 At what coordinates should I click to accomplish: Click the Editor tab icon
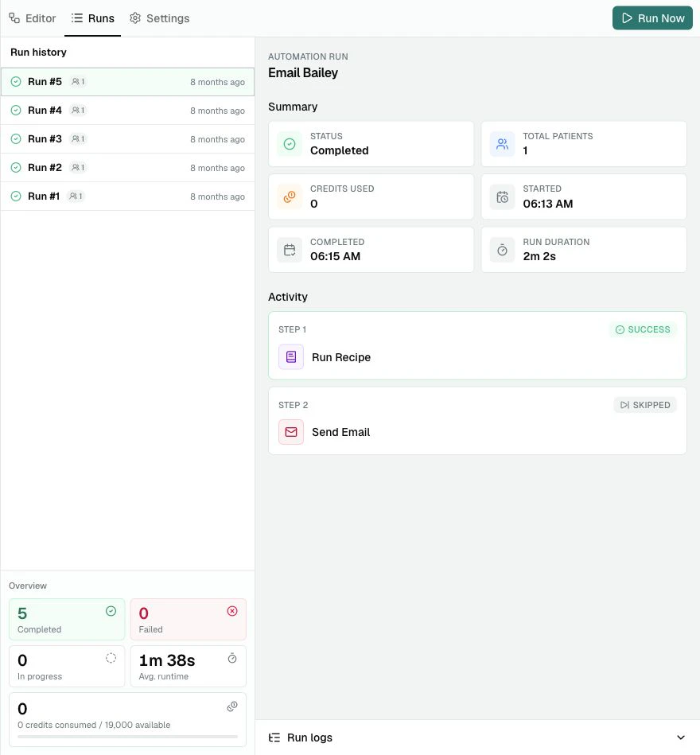14,18
